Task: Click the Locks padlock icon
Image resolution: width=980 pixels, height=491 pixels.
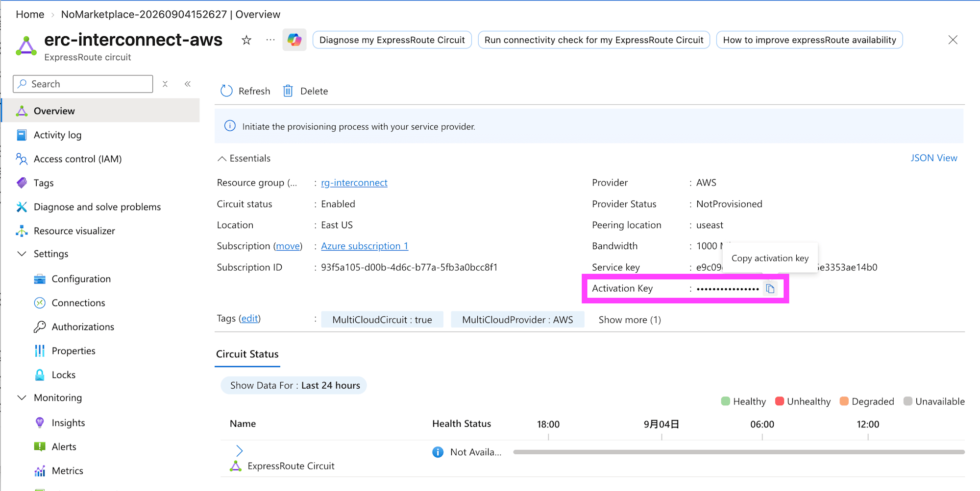Action: (x=40, y=375)
